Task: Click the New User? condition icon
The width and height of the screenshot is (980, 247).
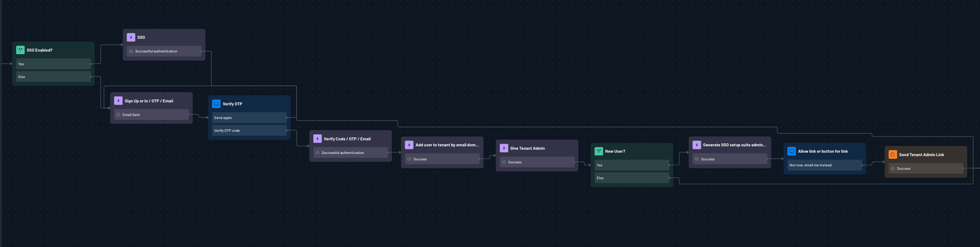Action: pos(599,151)
